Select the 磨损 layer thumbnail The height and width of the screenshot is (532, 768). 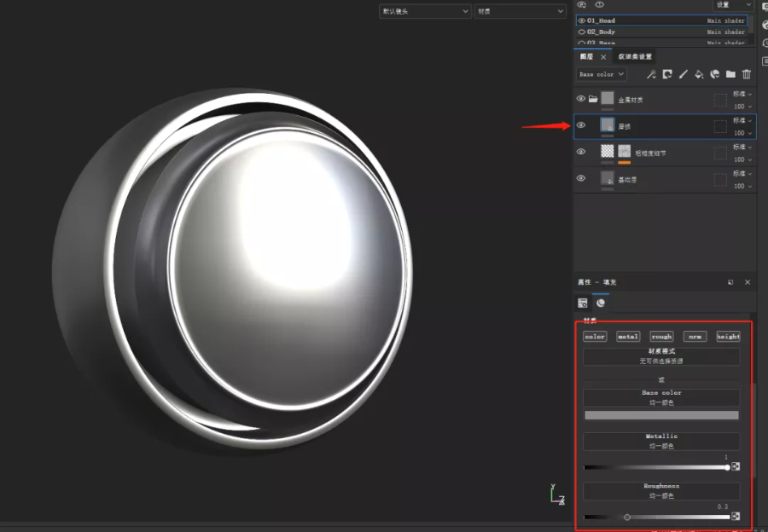click(608, 125)
